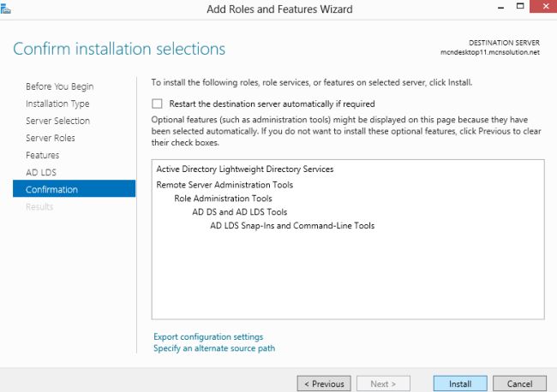Click the Next button
The height and width of the screenshot is (392, 557).
(x=382, y=383)
